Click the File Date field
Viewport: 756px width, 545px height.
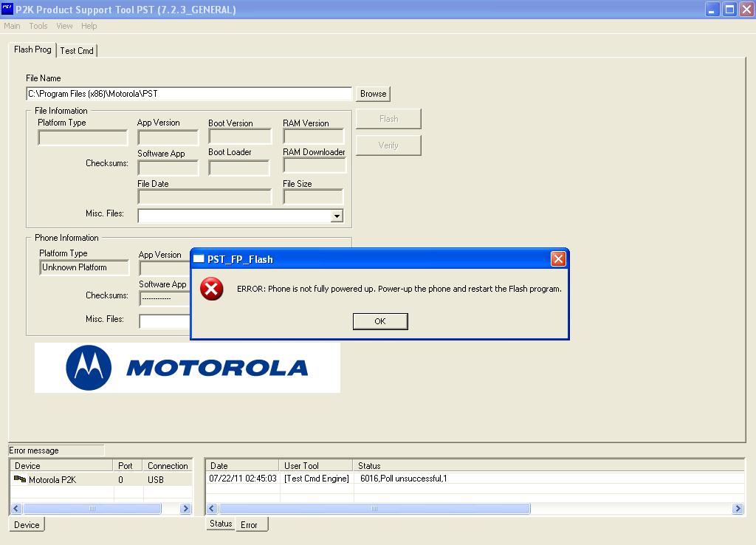click(x=205, y=196)
